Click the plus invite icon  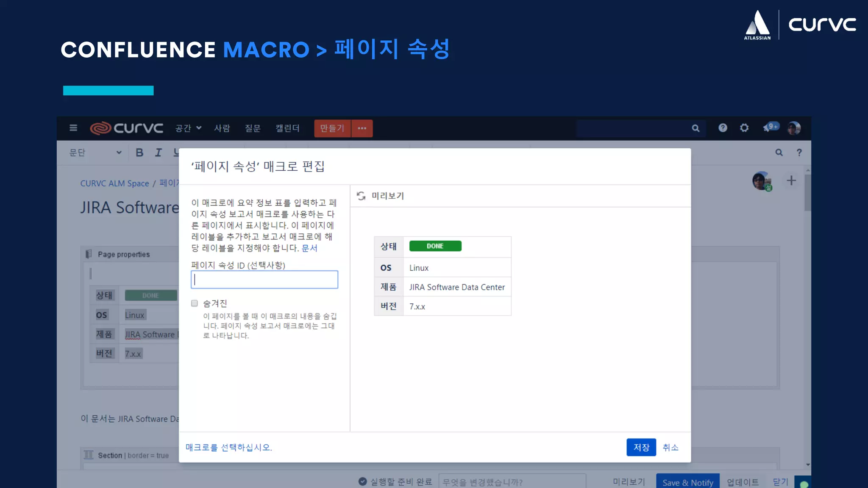pos(791,180)
